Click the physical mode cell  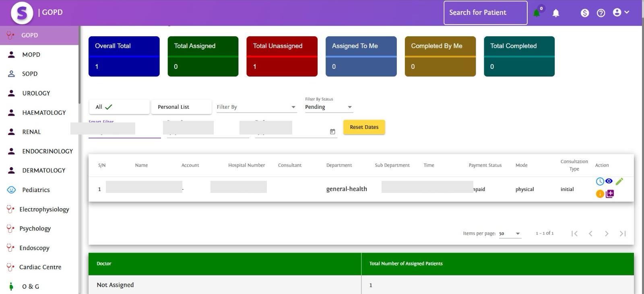click(524, 189)
